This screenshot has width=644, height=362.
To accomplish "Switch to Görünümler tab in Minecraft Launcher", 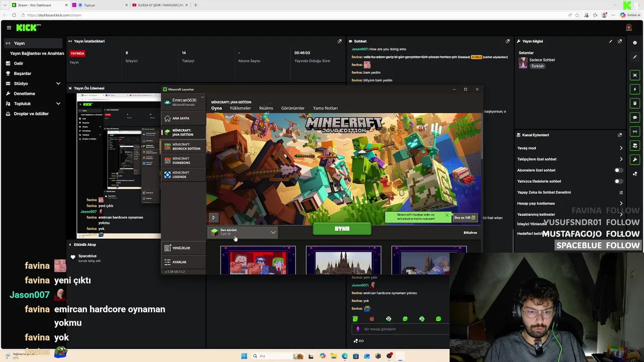I will [x=293, y=108].
